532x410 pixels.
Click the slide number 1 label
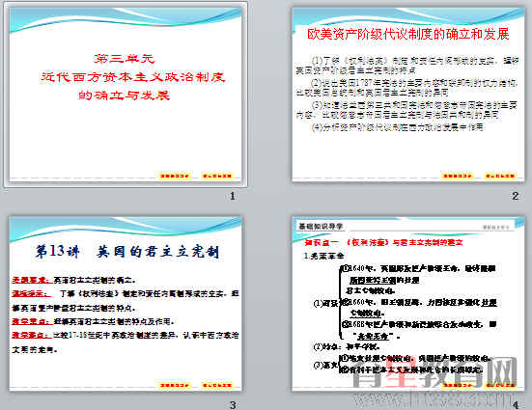click(x=233, y=196)
